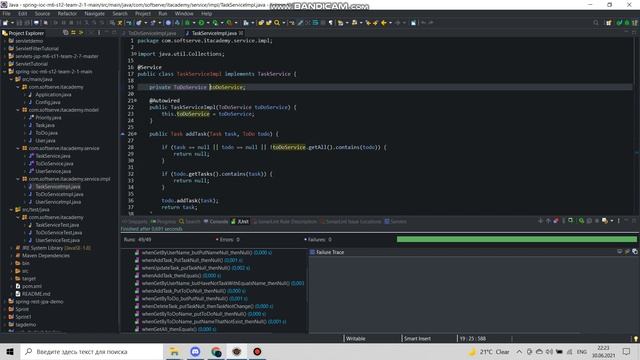The image size is (640, 360).
Task: Click the green Run button in toolbar
Action: click(201, 23)
